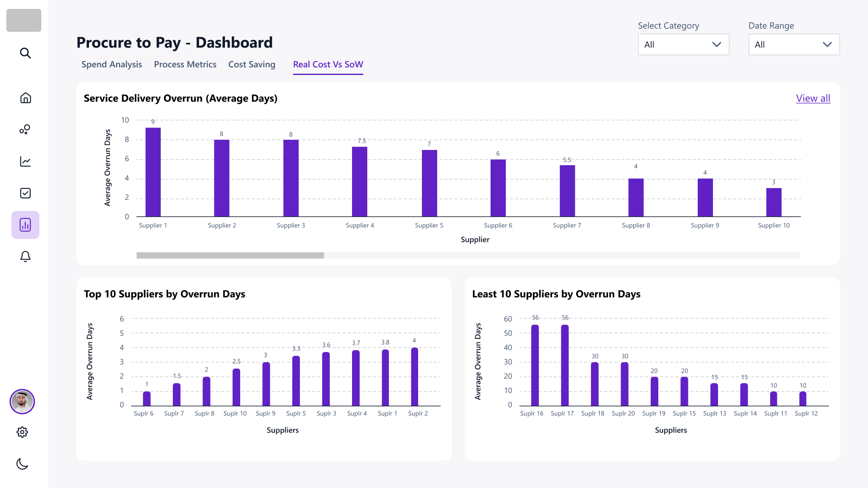Click the horizontal chart scrollbar thumb
Viewport: 868px width, 488px height.
click(x=230, y=255)
